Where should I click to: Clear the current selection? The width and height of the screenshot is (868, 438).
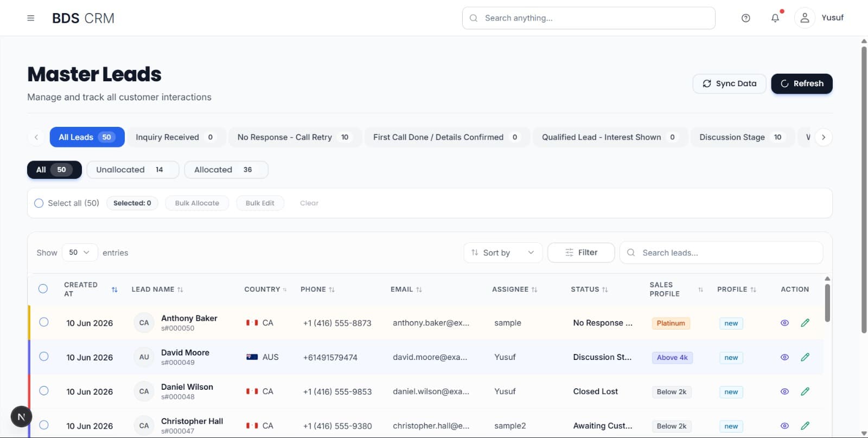click(x=309, y=203)
